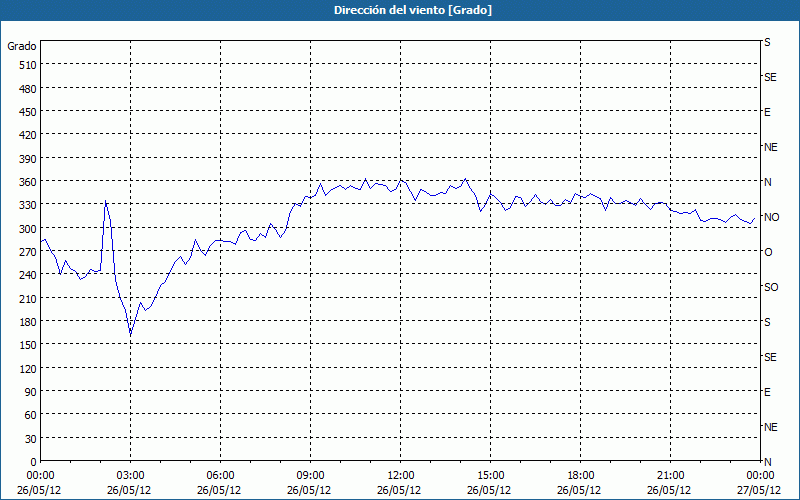Select the 26/05/12 date beneath 03:00
This screenshot has height=500, width=800.
pos(129,490)
